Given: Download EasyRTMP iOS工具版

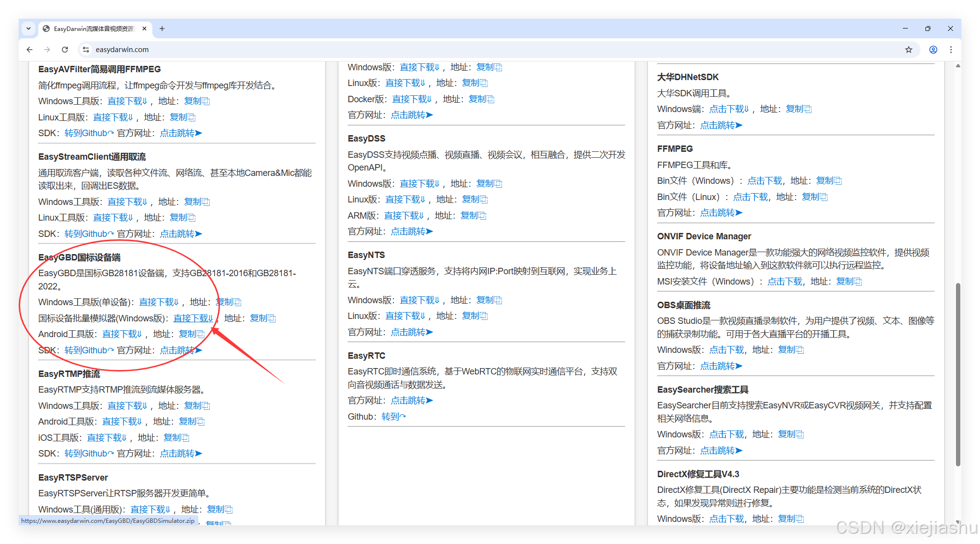Looking at the screenshot, I should pyautogui.click(x=107, y=438).
